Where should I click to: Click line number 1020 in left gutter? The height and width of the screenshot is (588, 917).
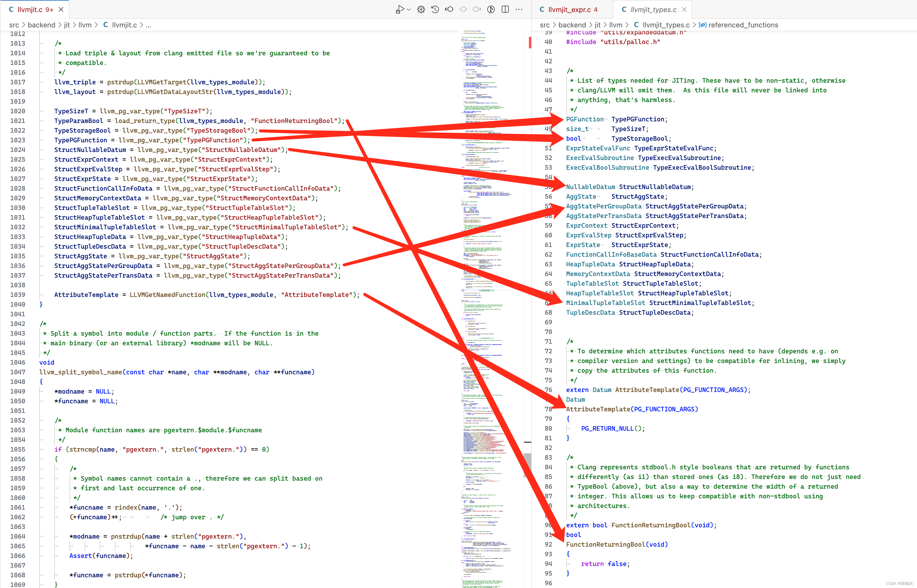coord(17,111)
